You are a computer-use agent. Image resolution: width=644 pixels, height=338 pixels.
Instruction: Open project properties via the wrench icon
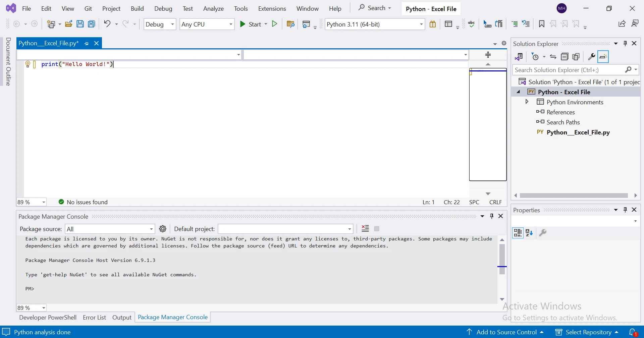(591, 57)
